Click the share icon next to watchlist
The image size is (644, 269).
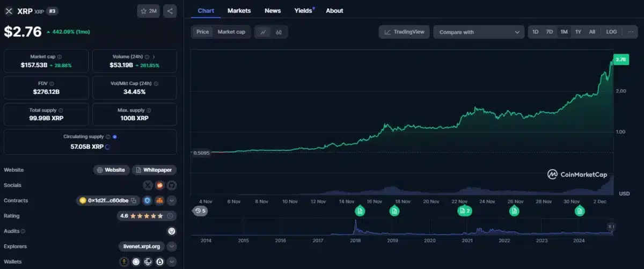point(170,11)
